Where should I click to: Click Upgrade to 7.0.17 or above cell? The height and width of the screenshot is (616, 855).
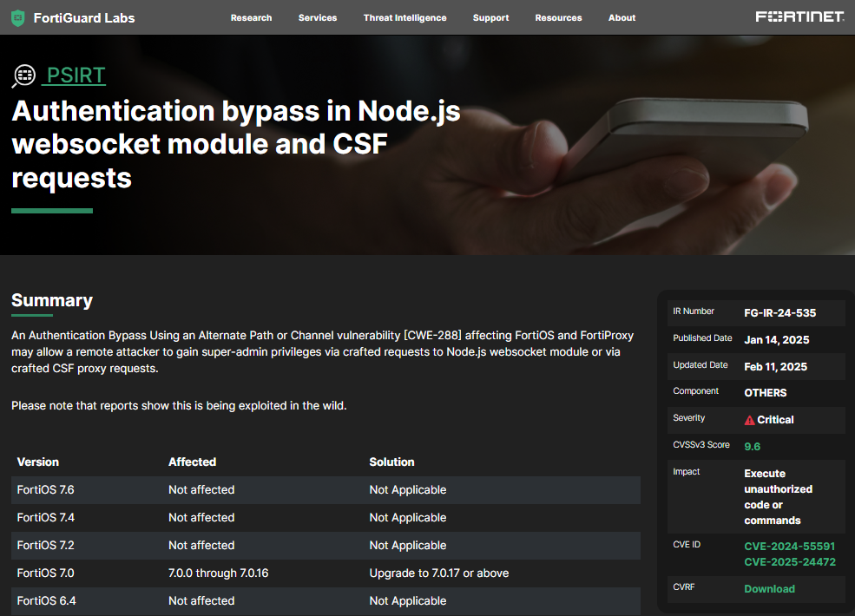pos(439,573)
